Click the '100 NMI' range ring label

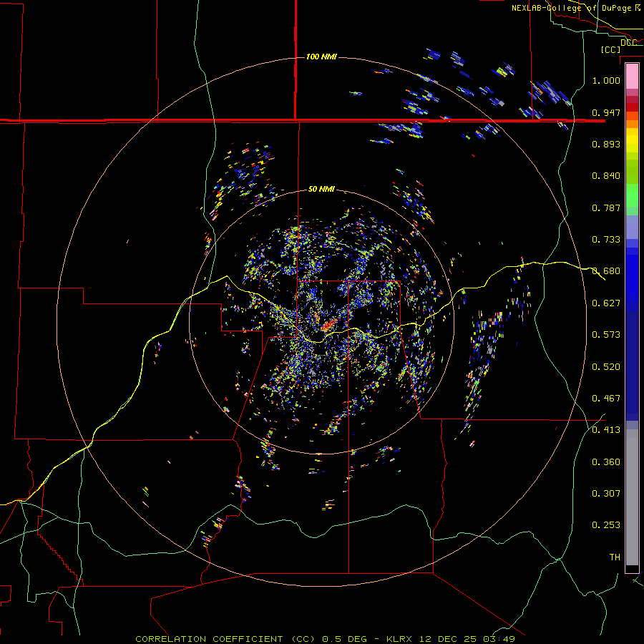[321, 57]
